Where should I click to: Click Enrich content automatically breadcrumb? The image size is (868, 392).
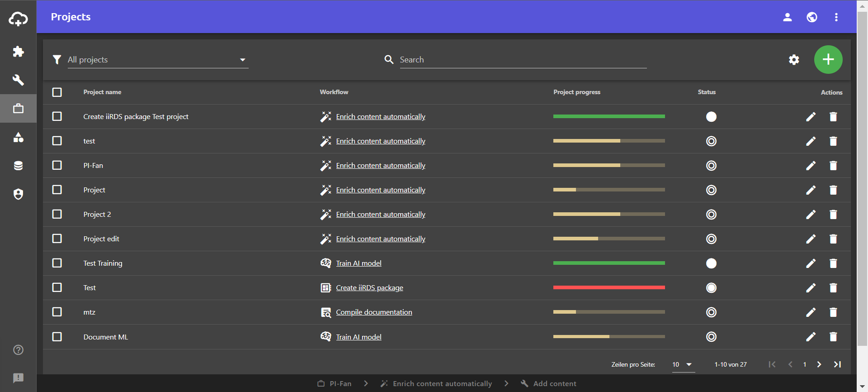click(436, 383)
